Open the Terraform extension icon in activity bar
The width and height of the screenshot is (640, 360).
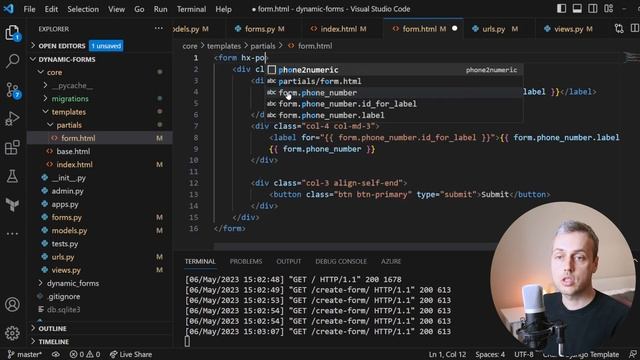[12, 204]
